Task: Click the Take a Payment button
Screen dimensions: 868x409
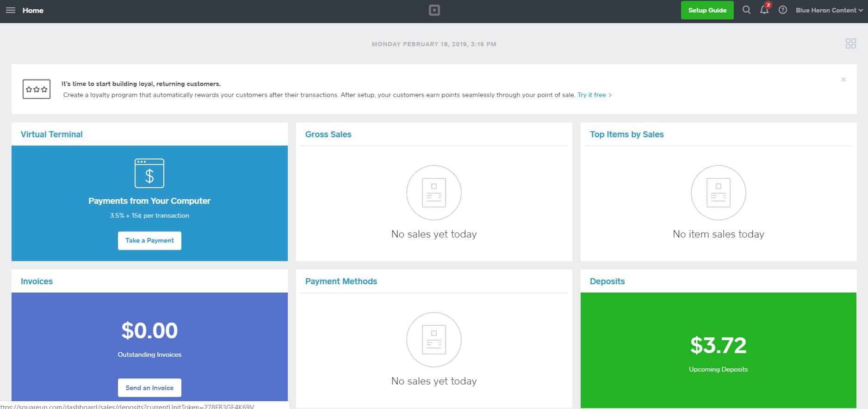Action: 149,240
